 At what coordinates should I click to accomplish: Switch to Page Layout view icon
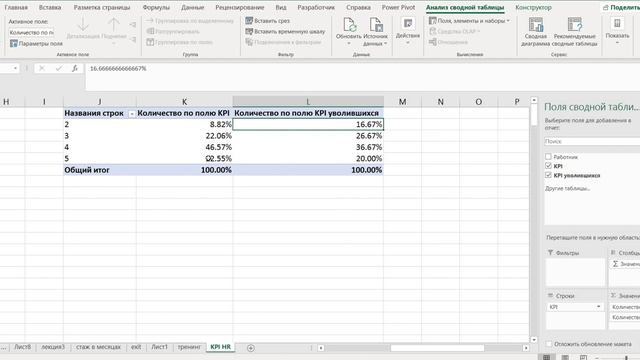tap(565, 357)
